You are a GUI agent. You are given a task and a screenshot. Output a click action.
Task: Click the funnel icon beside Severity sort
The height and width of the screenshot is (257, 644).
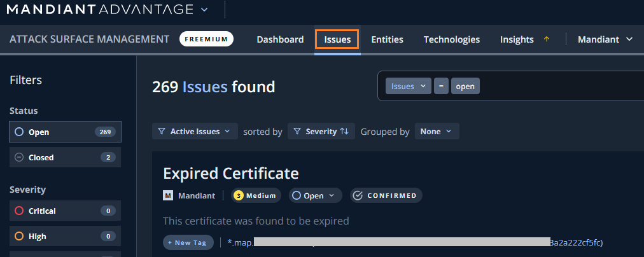coord(297,132)
